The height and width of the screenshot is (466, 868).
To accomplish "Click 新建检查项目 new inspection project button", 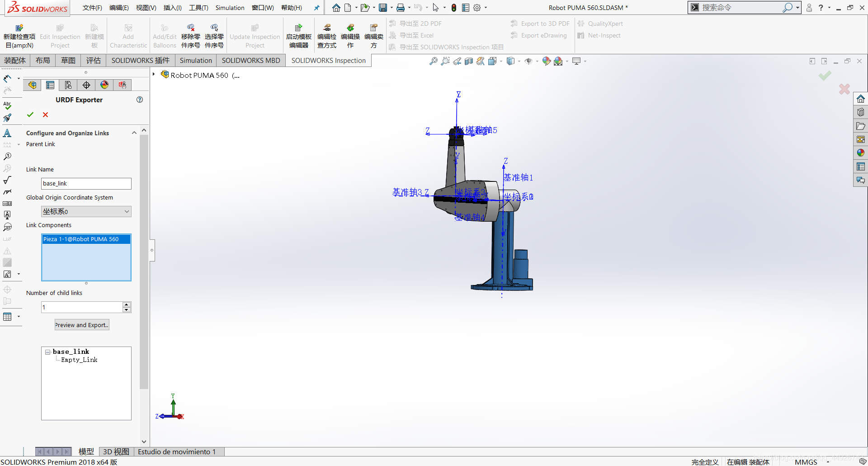I will [19, 36].
